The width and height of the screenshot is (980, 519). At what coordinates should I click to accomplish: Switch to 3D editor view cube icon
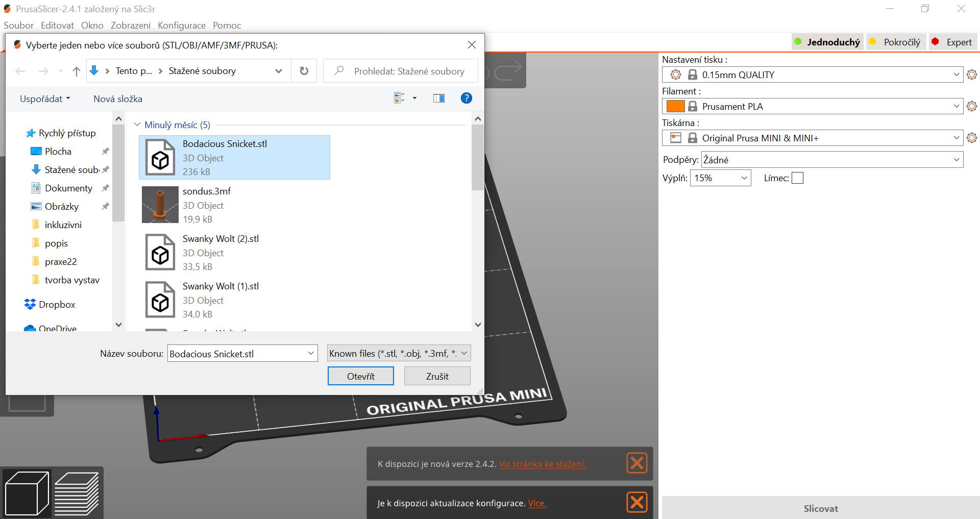[x=27, y=493]
